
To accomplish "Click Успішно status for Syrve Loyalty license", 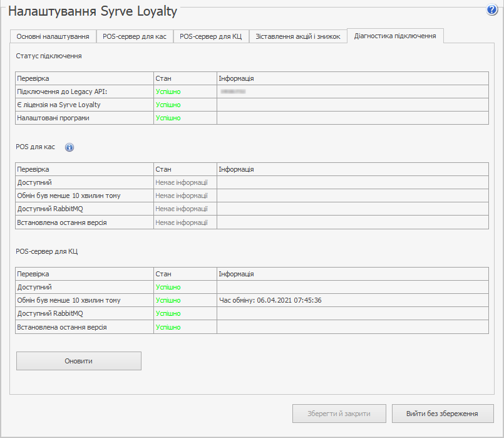I will click(x=168, y=105).
